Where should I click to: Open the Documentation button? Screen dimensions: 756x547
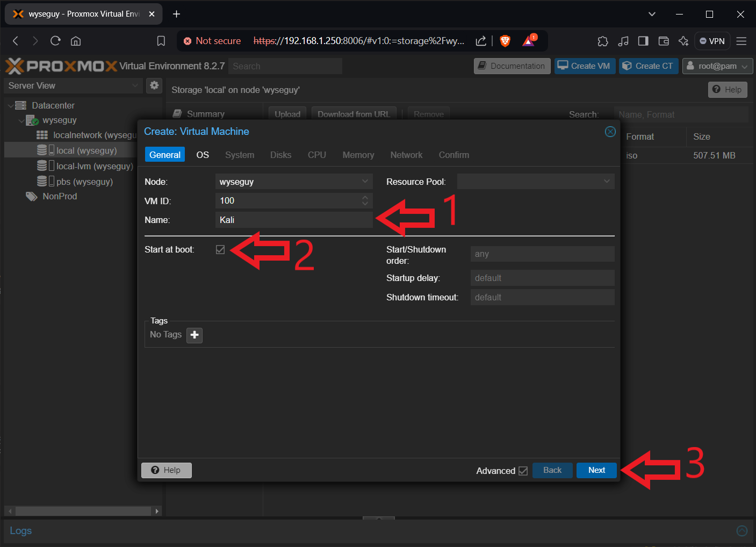click(x=512, y=66)
